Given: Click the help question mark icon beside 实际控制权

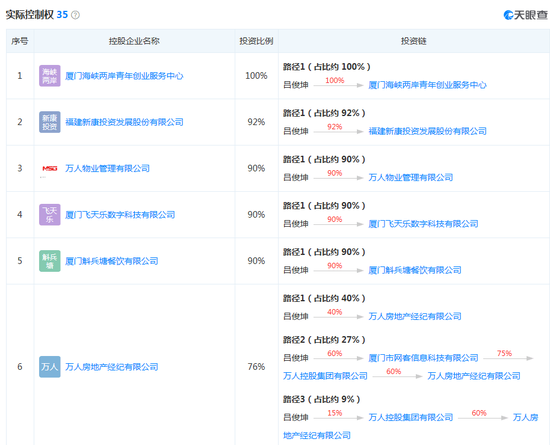Looking at the screenshot, I should pos(75,15).
